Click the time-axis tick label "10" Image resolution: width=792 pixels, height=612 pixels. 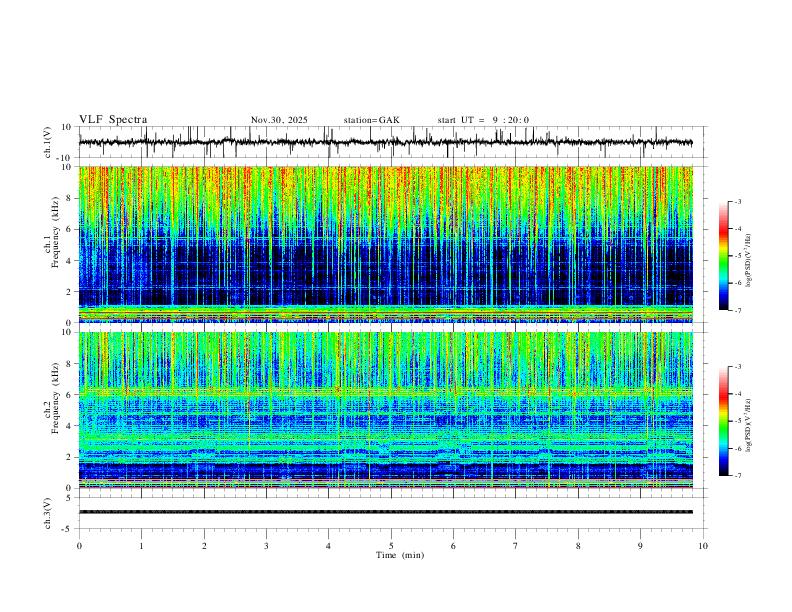click(x=703, y=546)
